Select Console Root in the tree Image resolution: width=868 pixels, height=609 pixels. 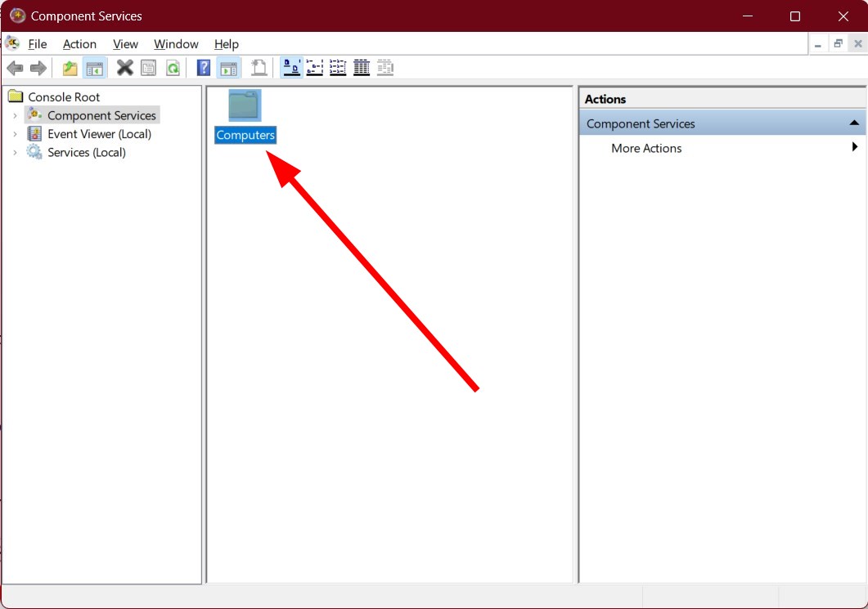tap(64, 96)
